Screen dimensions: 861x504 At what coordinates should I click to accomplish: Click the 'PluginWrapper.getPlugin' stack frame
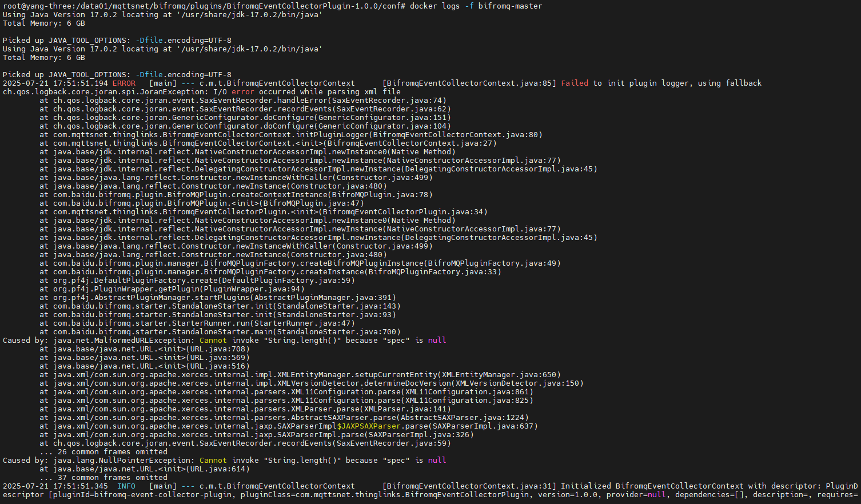tap(172, 289)
